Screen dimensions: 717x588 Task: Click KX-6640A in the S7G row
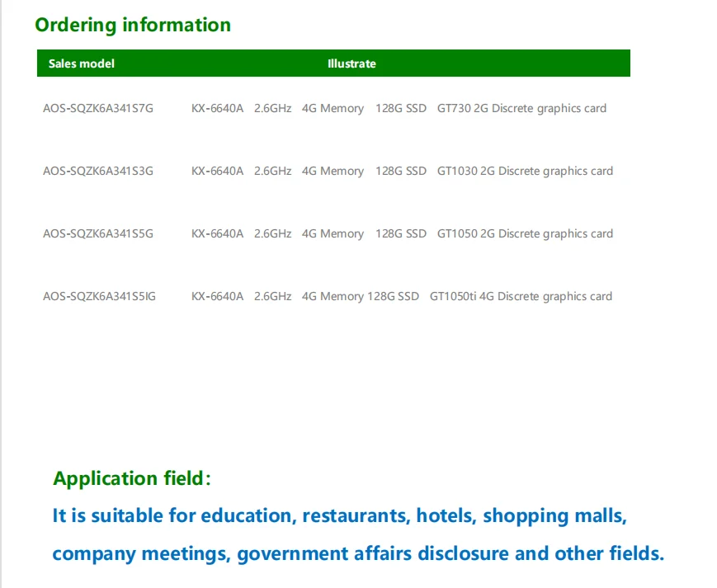click(218, 108)
